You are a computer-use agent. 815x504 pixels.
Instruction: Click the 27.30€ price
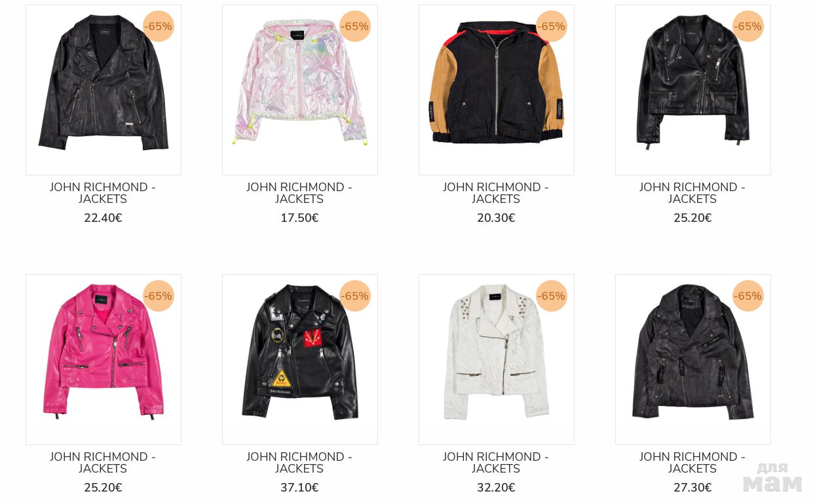point(692,488)
